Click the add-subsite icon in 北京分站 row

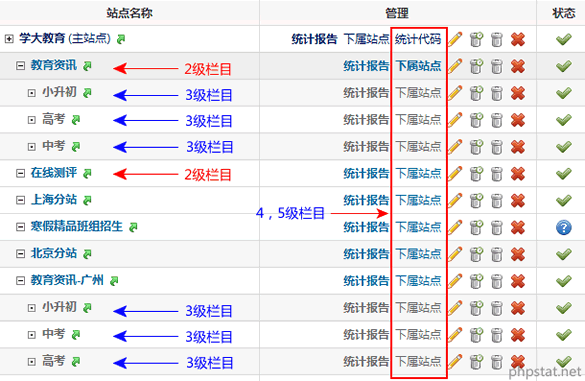point(476,254)
